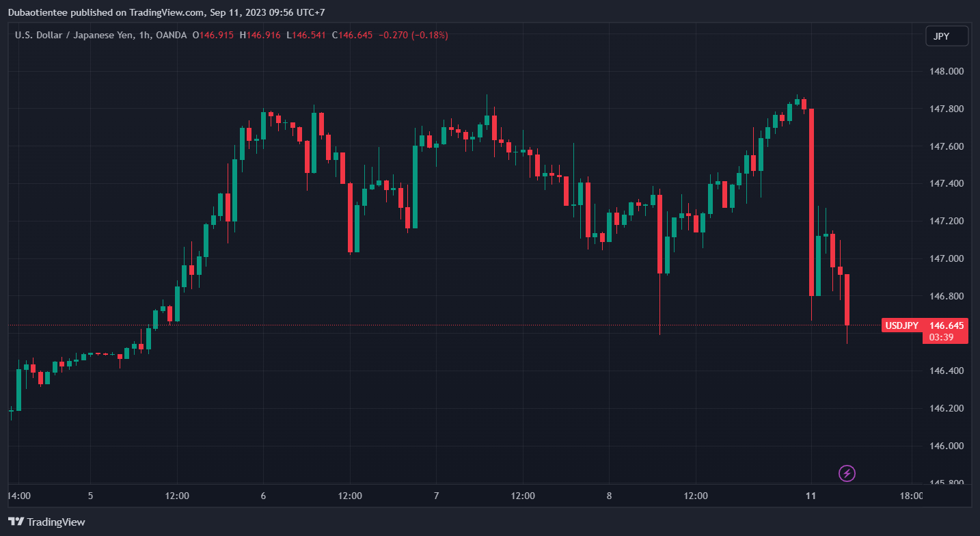Click the purple lightning bolt icon
Screen dimensions: 980x536
pyautogui.click(x=847, y=473)
